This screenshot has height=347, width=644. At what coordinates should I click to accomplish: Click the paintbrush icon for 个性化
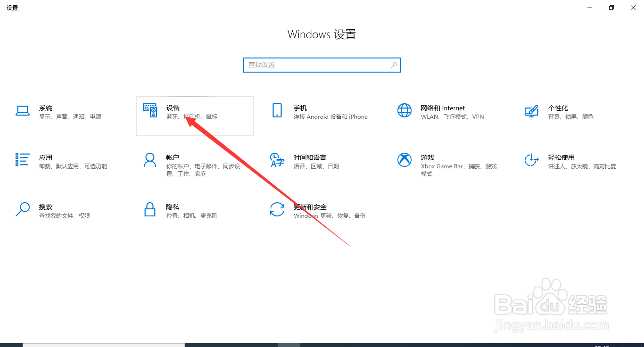[531, 111]
